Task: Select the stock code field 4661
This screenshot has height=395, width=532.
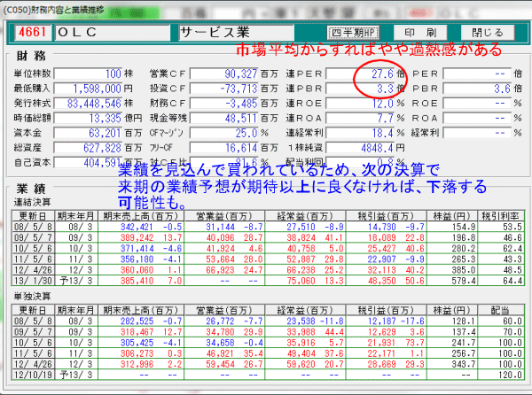Action: [x=33, y=33]
